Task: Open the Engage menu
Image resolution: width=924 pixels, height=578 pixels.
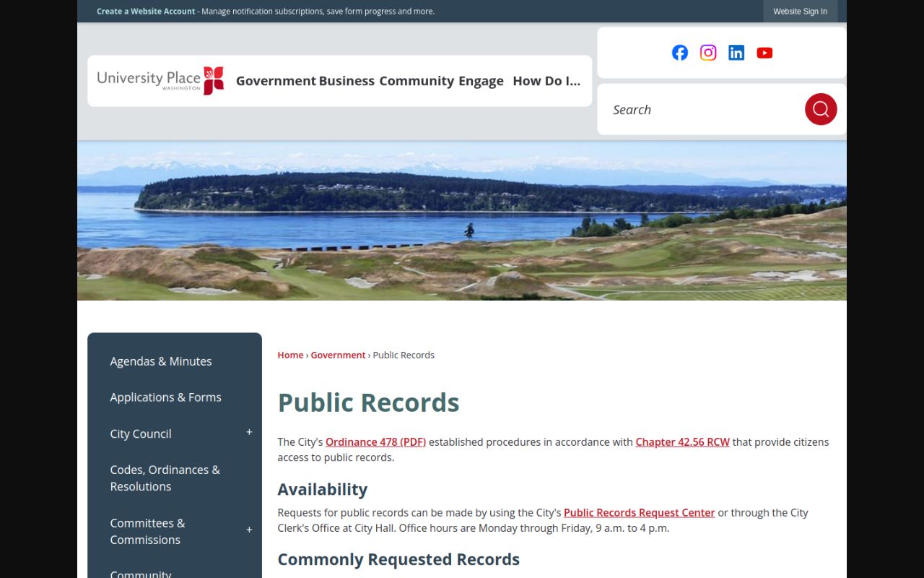Action: point(481,81)
